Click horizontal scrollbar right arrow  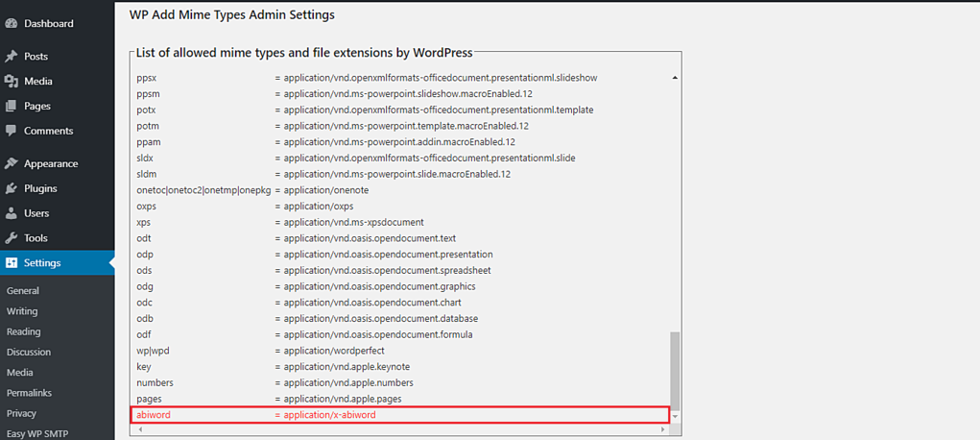coord(664,430)
